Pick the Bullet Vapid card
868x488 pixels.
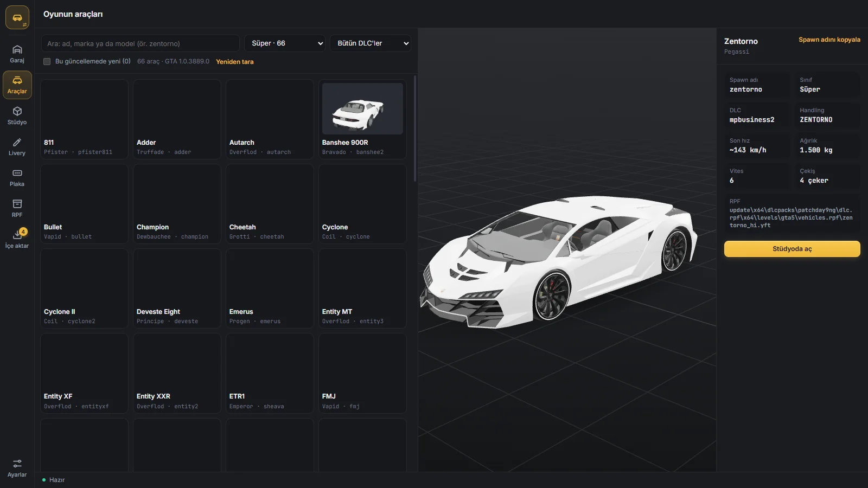(x=84, y=204)
